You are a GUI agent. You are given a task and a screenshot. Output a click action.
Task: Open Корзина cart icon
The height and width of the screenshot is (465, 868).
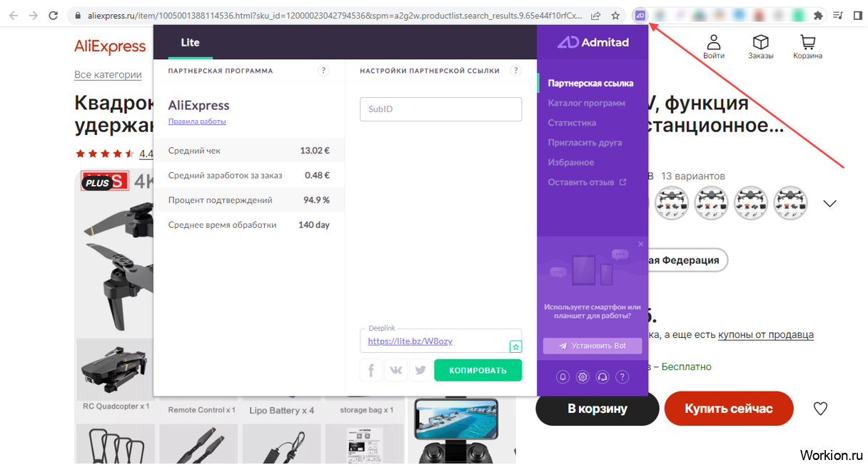807,46
